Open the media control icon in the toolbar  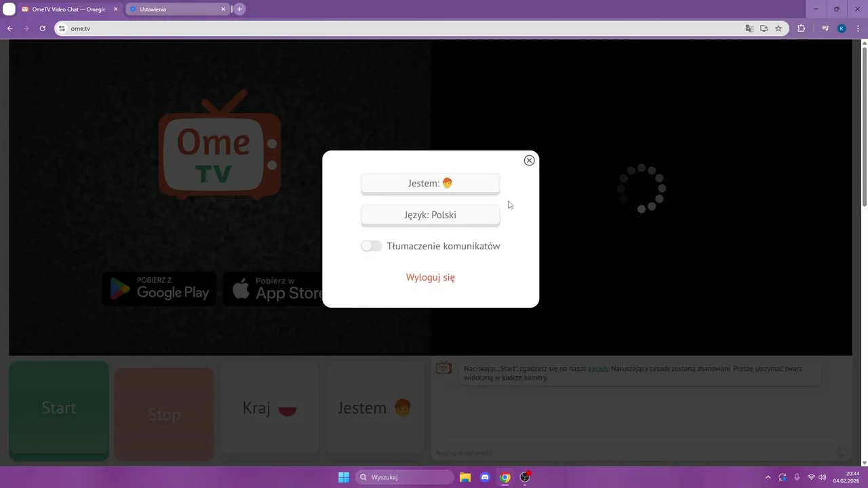(825, 28)
